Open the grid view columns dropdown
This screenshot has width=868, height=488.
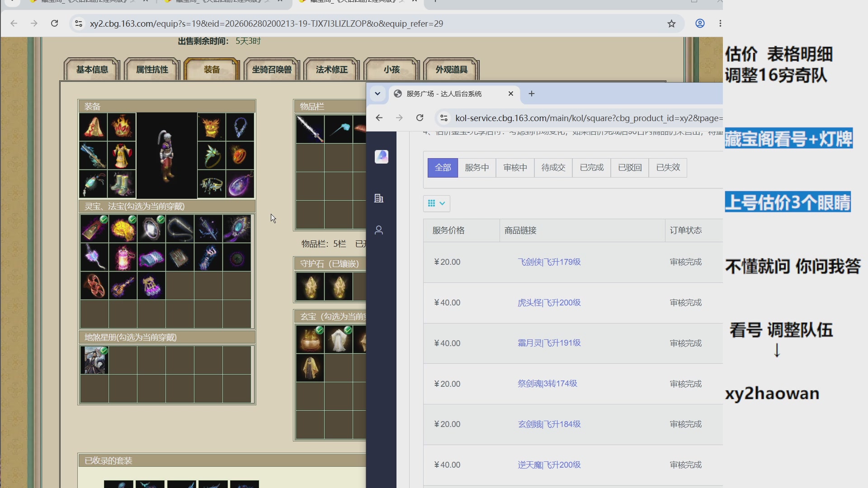[437, 203]
